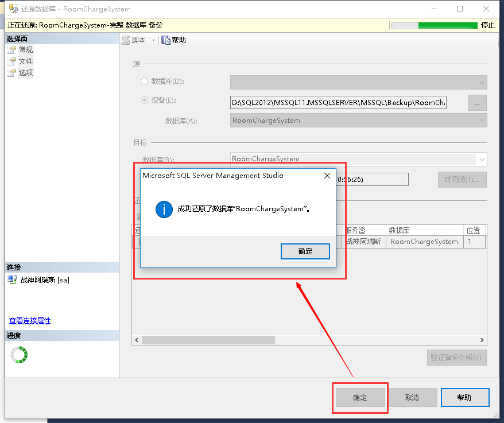Confirm the success message with 确定
504x423 pixels.
[305, 251]
